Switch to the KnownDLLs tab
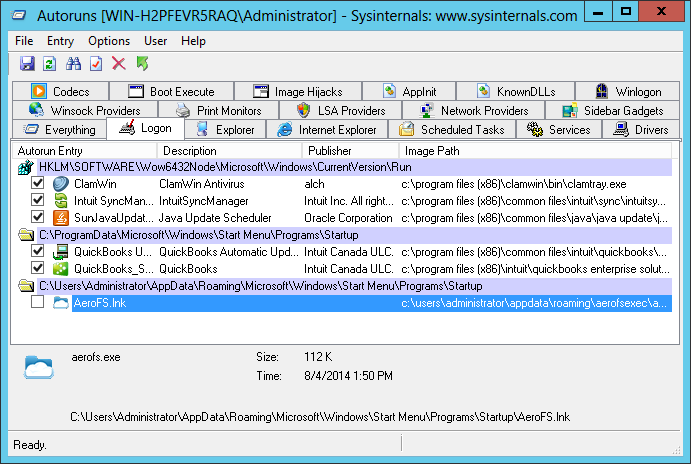691x464 pixels. (x=516, y=92)
